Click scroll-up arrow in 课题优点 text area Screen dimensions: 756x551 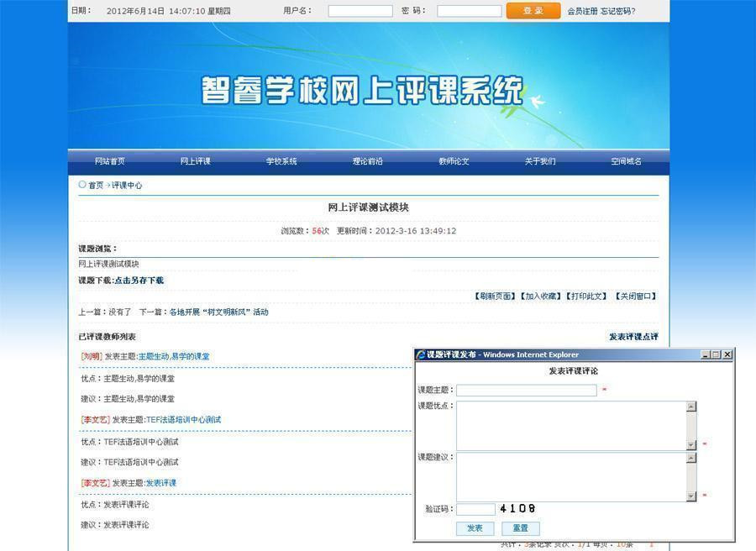tap(691, 407)
